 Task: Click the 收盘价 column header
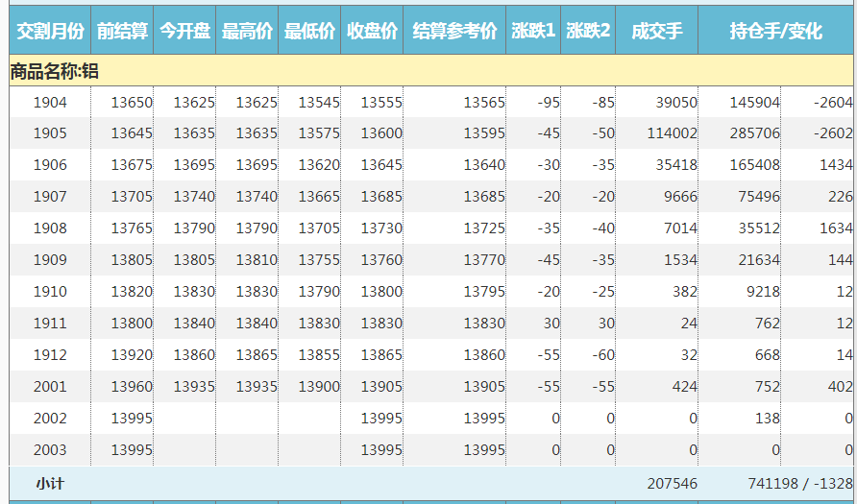[372, 31]
